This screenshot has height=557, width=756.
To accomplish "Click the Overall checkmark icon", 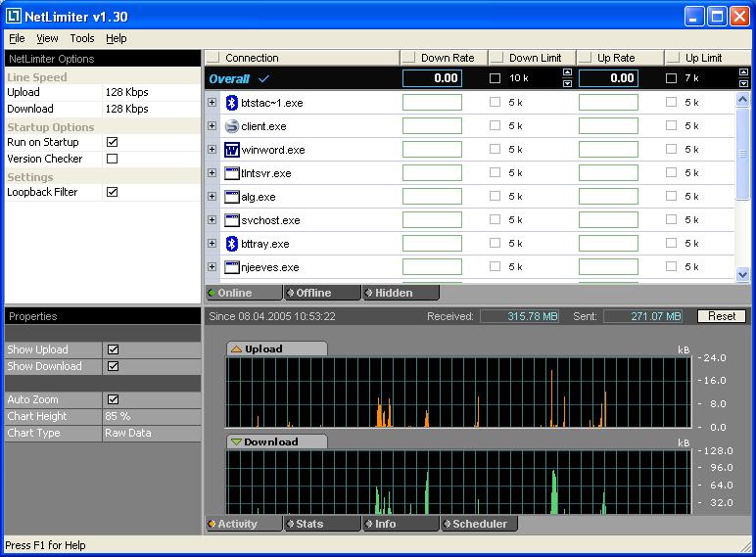I will [263, 78].
